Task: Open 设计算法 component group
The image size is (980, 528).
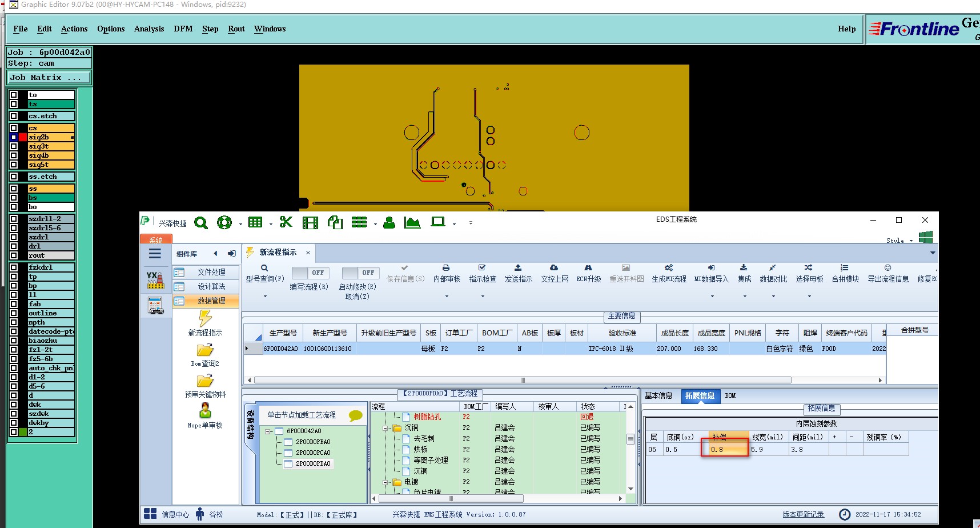Action: pos(206,286)
